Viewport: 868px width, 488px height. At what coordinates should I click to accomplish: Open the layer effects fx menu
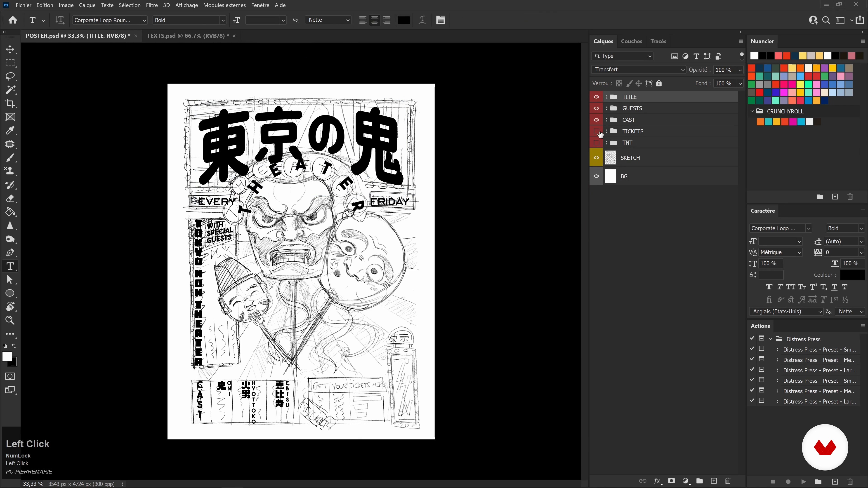click(657, 481)
